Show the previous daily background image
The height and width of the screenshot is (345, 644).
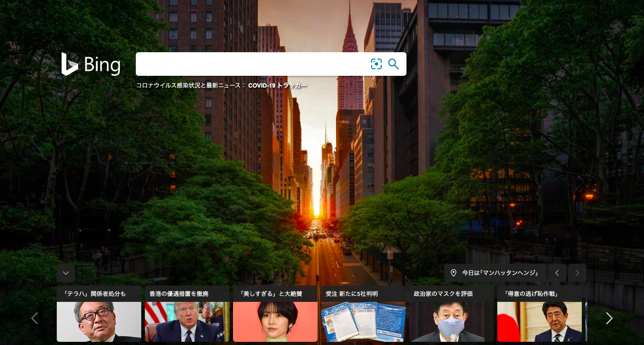point(557,273)
